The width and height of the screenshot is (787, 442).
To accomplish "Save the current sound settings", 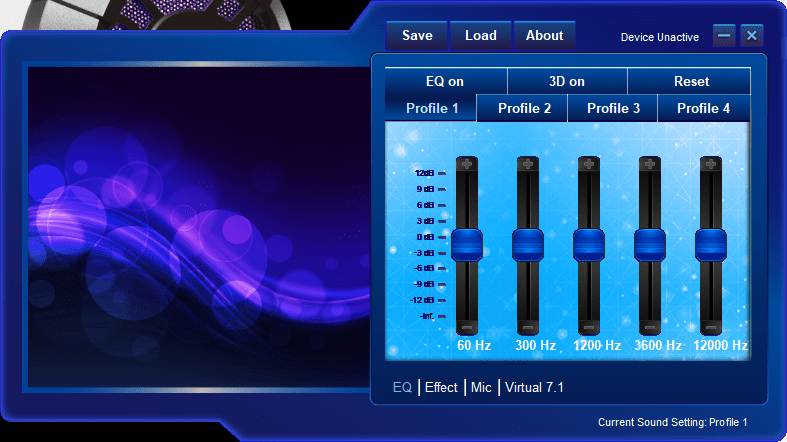I will pos(417,35).
